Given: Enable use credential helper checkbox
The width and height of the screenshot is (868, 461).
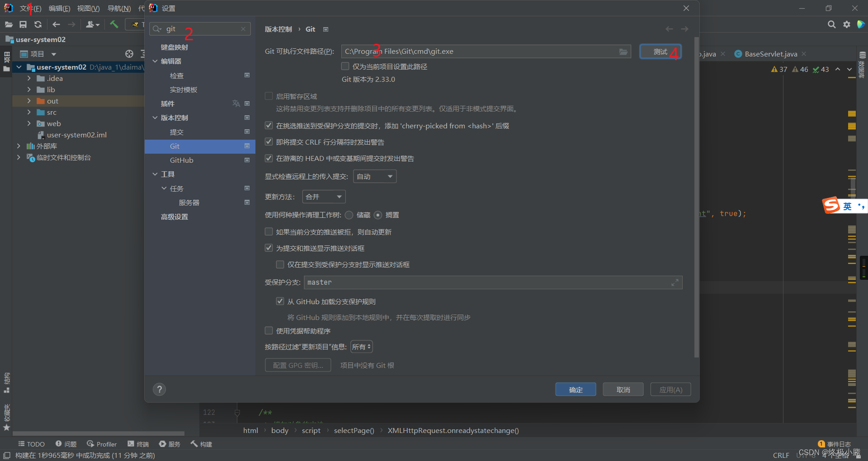Looking at the screenshot, I should point(269,331).
